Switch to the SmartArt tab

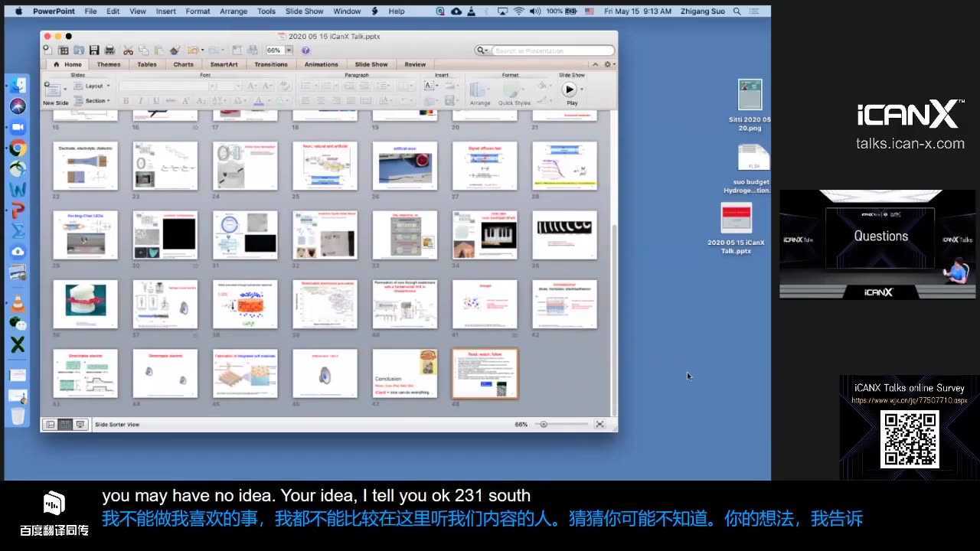[x=224, y=64]
